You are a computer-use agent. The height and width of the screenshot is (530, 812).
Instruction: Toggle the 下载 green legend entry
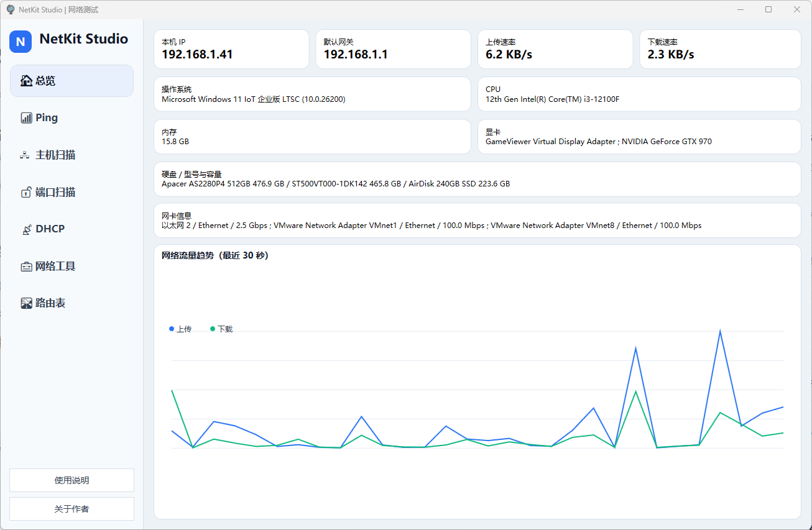pos(221,329)
